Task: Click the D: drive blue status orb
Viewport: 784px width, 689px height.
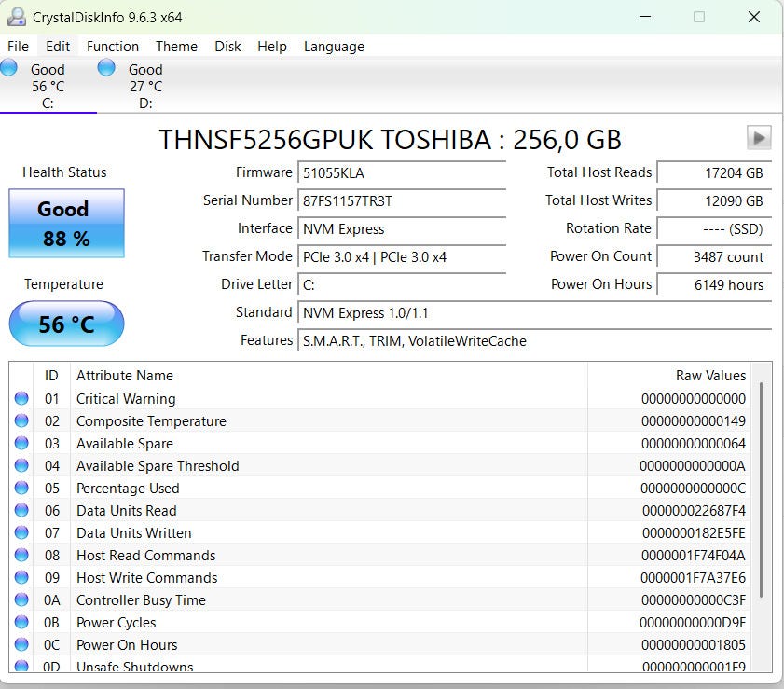Action: coord(106,67)
